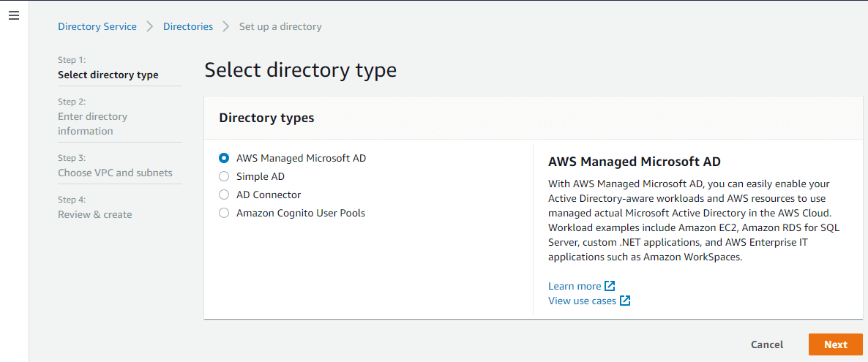Open the Learn more link
The height and width of the screenshot is (362, 868).
(575, 286)
